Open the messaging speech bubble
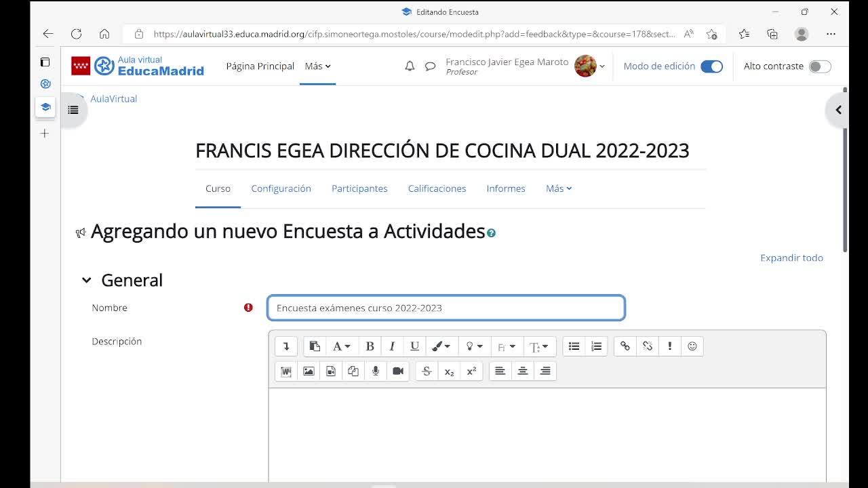The image size is (868, 488). tap(430, 66)
